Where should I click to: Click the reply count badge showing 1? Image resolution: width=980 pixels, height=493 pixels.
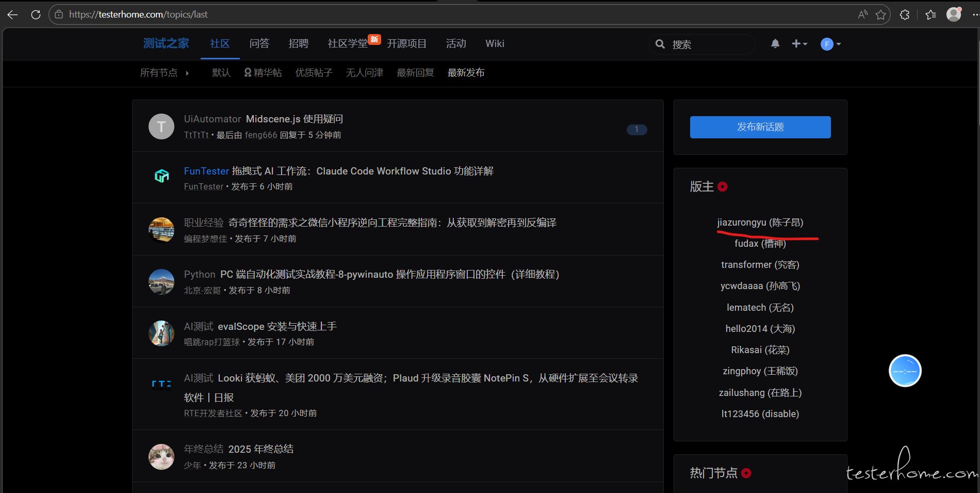pyautogui.click(x=636, y=130)
